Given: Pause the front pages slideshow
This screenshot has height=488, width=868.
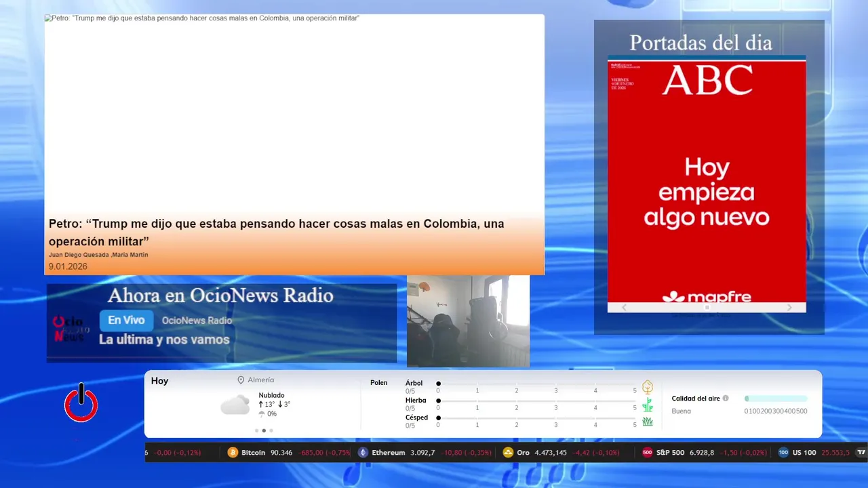Looking at the screenshot, I should point(707,307).
